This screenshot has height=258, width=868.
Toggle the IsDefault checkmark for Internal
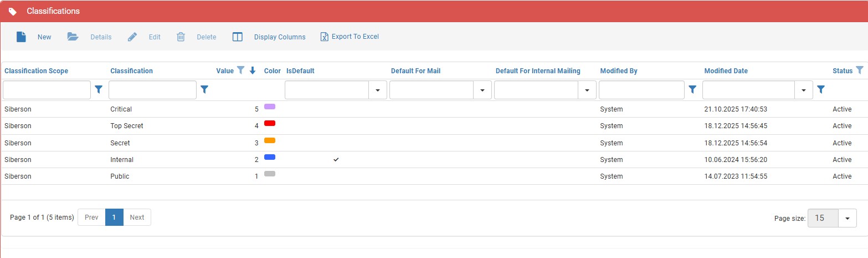coord(336,160)
